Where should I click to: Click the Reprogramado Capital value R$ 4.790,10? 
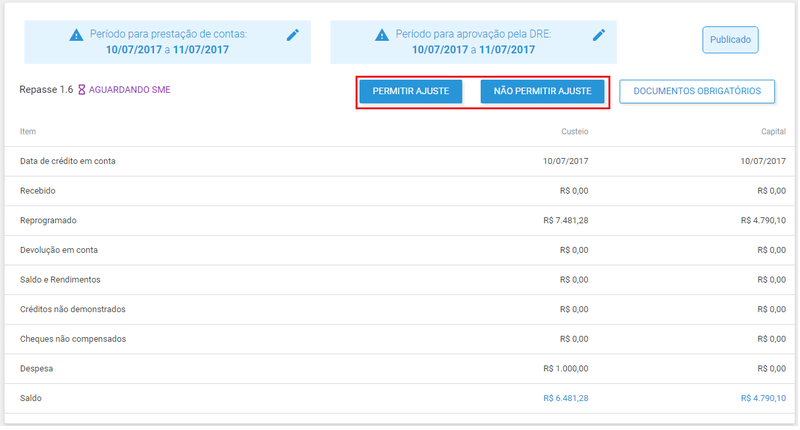pos(763,220)
